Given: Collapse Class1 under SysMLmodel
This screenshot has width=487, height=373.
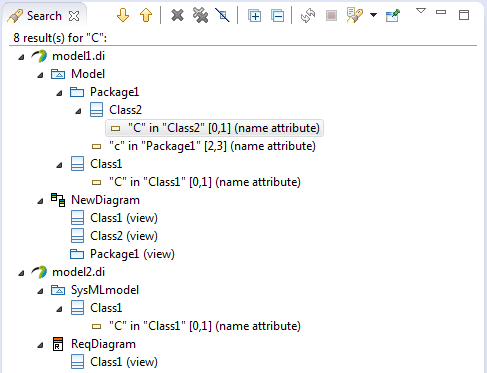Looking at the screenshot, I should pyautogui.click(x=59, y=309).
